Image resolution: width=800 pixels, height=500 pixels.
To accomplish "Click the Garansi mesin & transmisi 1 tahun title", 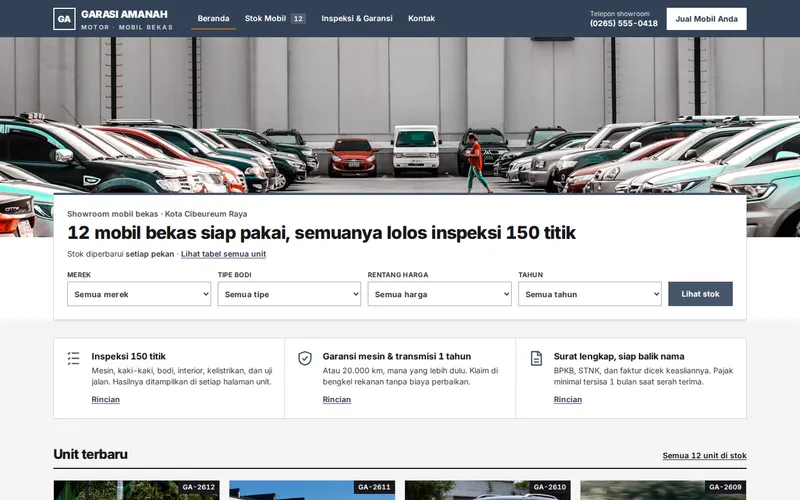I will (397, 356).
